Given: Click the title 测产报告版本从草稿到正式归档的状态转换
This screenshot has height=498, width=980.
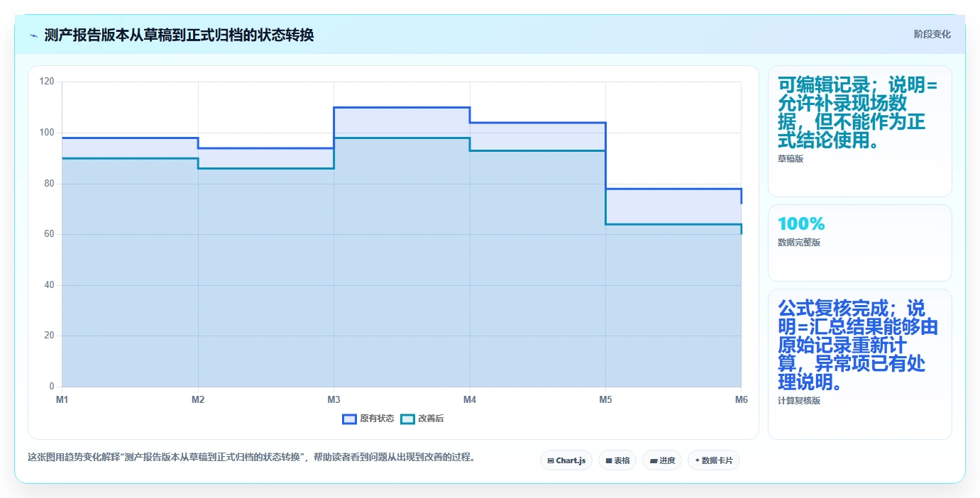Looking at the screenshot, I should (179, 35).
